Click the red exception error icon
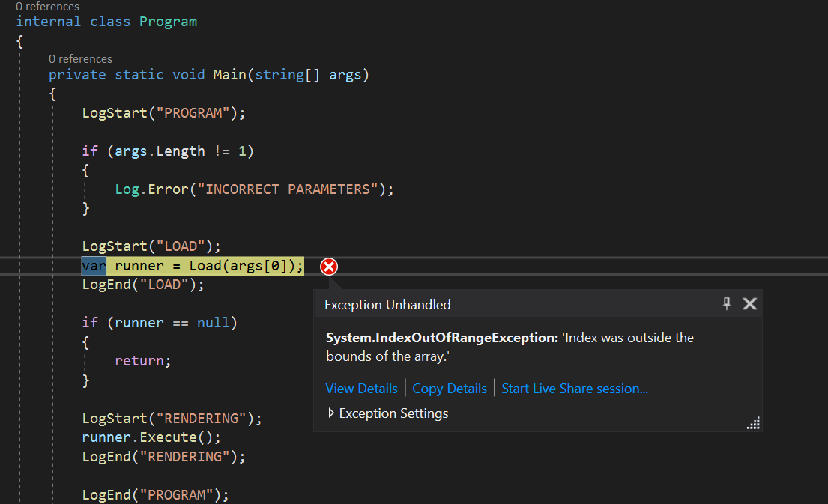Viewport: 828px width, 504px height. click(x=328, y=267)
